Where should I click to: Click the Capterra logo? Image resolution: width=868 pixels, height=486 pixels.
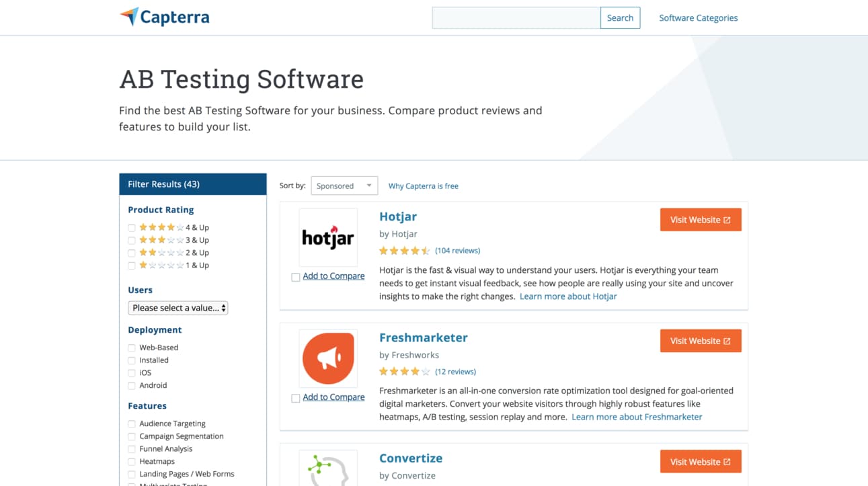click(165, 17)
